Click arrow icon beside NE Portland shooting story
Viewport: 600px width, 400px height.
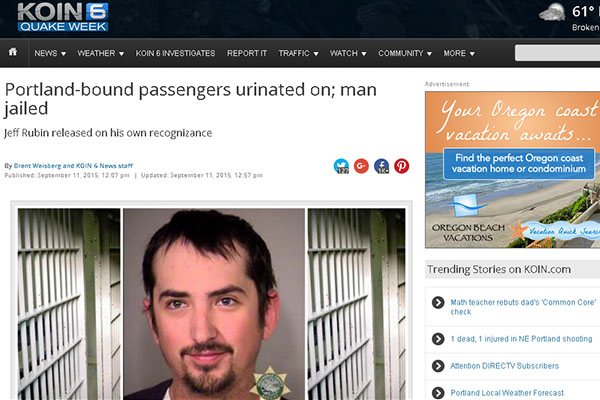click(x=438, y=339)
